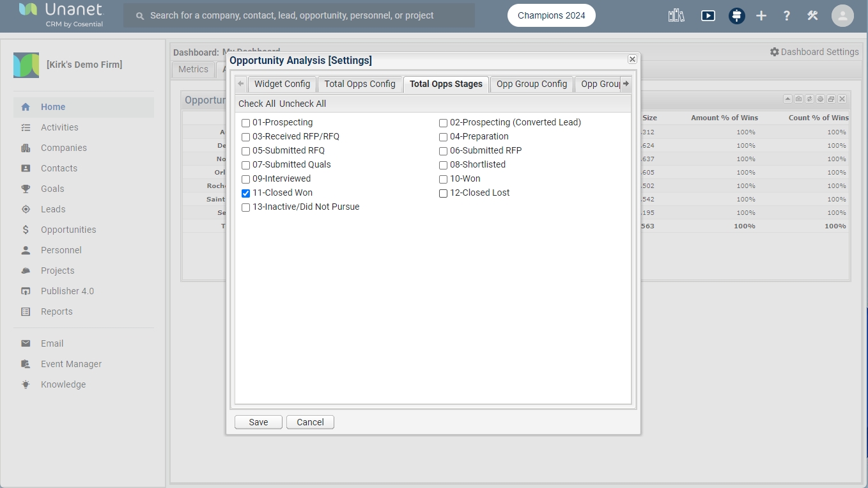Open the tools wrench icon
Screen dimensions: 868x488
click(812, 15)
